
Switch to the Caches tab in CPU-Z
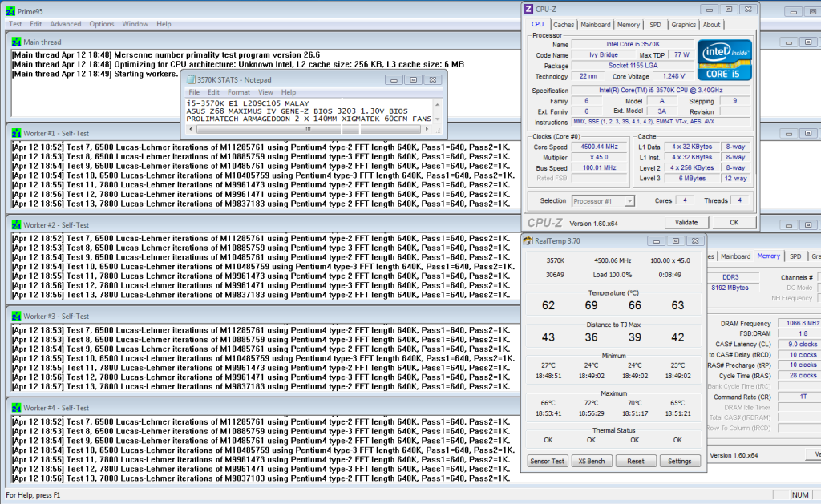[564, 25]
